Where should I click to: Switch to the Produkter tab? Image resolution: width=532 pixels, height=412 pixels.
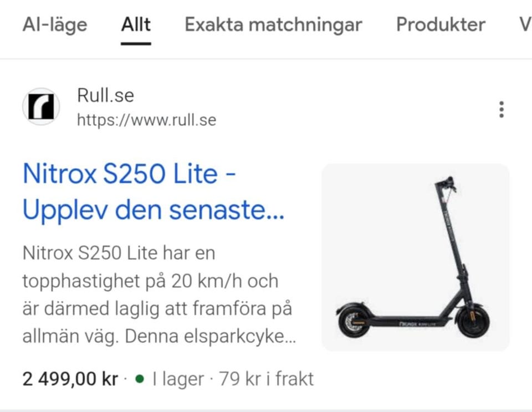tap(441, 24)
